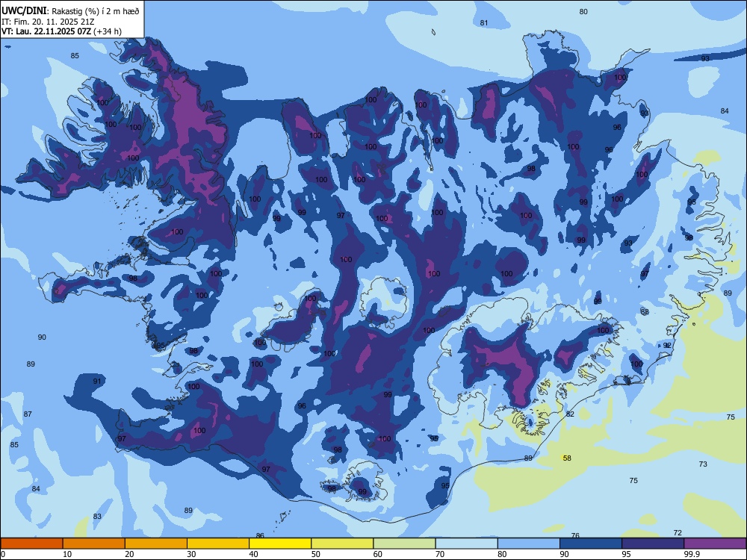Select the 80–90 light blue legend swatch
The image size is (747, 560).
coord(529,544)
